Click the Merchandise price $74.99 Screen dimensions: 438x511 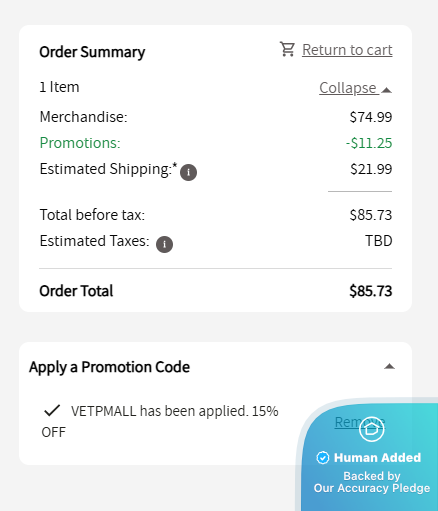coord(371,117)
